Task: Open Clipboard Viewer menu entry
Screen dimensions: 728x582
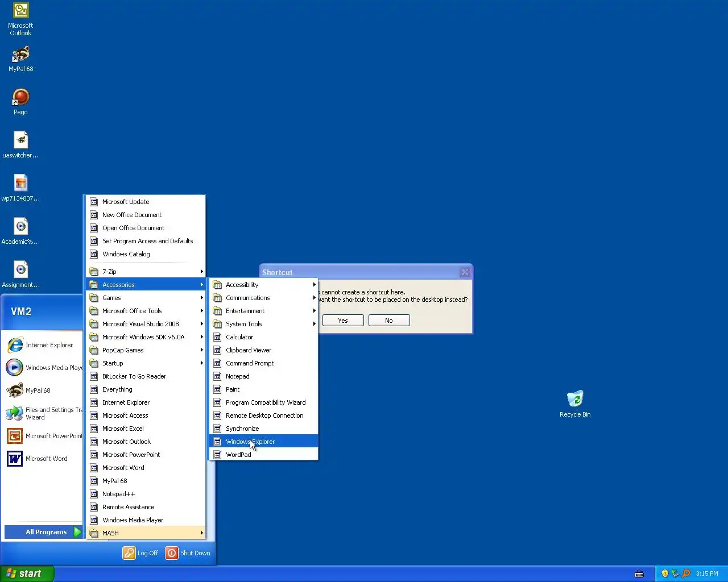Action: click(264, 350)
